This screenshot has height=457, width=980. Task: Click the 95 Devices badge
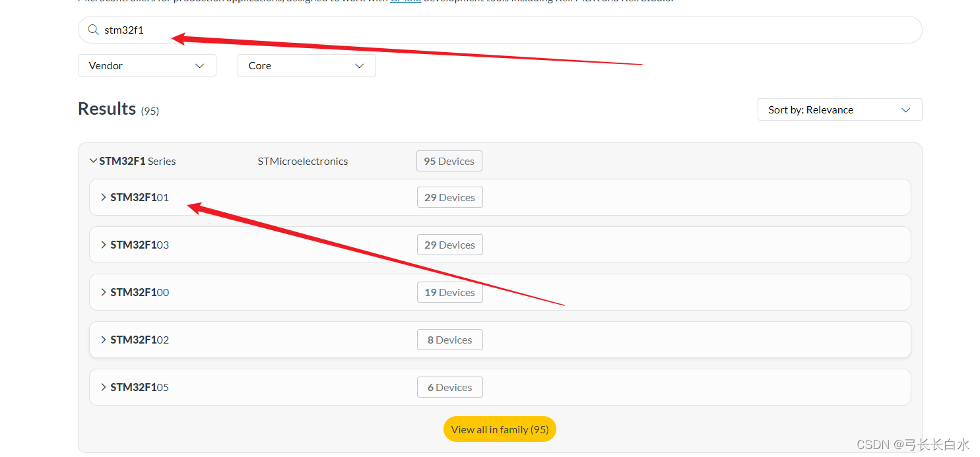[x=449, y=161]
